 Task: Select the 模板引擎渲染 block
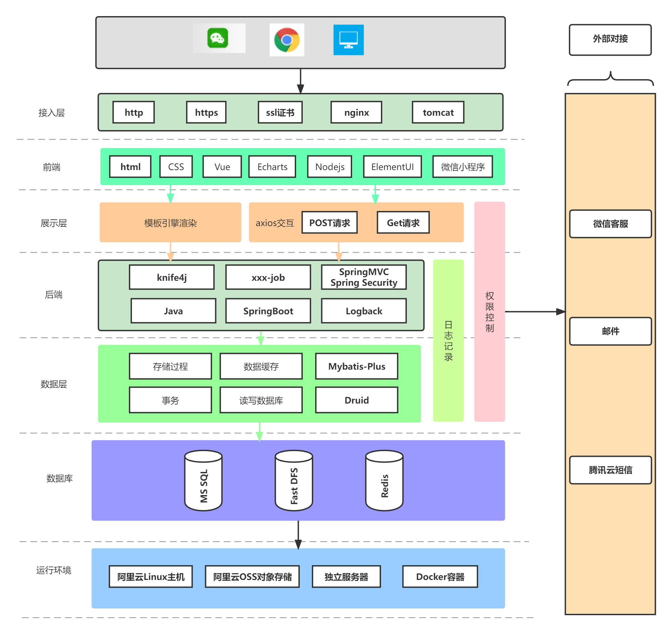point(170,222)
